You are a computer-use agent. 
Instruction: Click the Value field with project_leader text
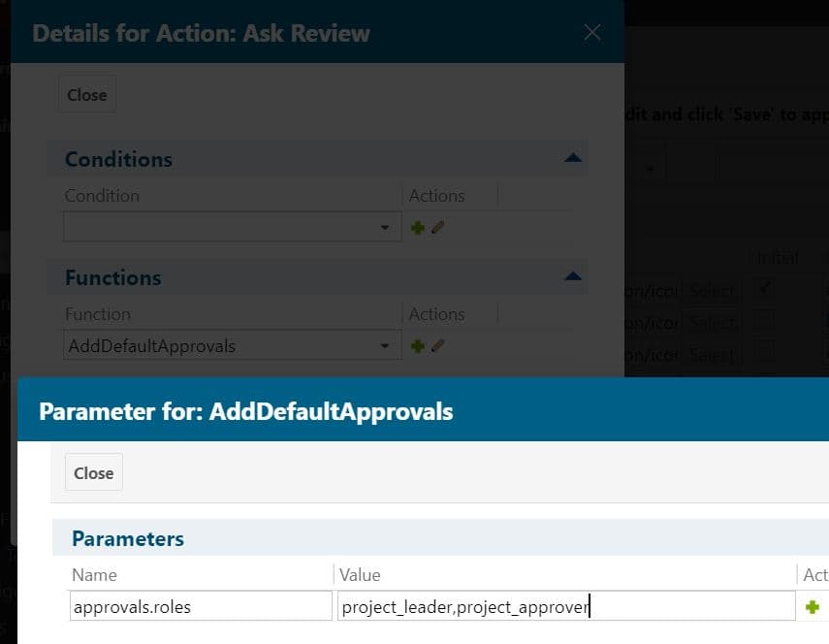[x=565, y=607]
